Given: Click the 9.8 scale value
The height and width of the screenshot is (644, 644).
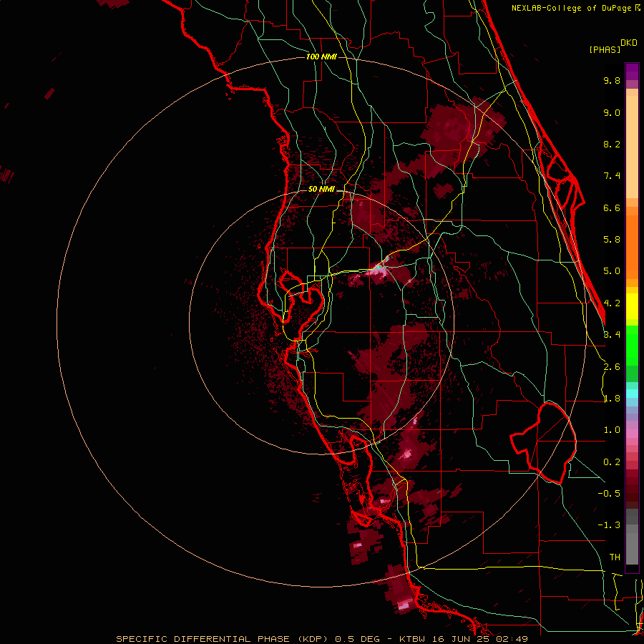Looking at the screenshot, I should [612, 80].
